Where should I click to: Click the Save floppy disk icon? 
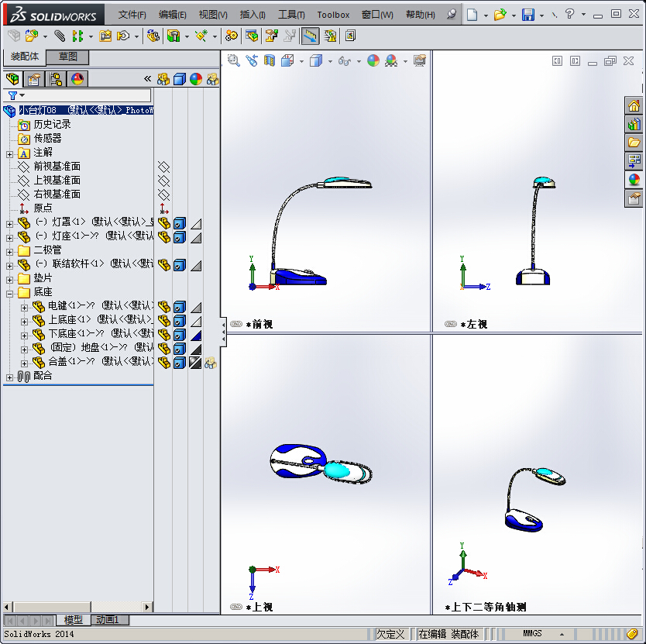(527, 15)
